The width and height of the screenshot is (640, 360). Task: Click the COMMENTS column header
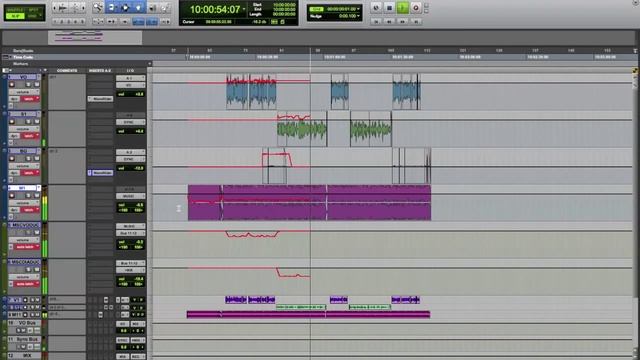click(x=67, y=71)
